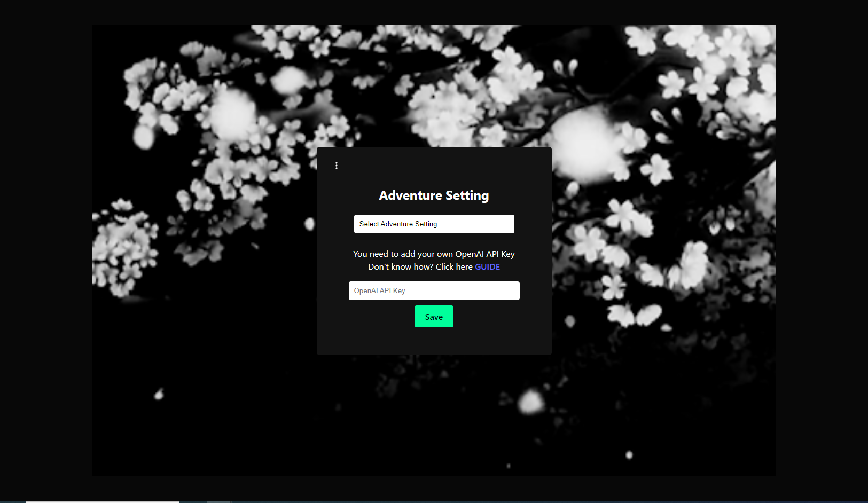The height and width of the screenshot is (503, 868).
Task: Expand the Select Adventure Setting dropdown
Action: tap(434, 224)
